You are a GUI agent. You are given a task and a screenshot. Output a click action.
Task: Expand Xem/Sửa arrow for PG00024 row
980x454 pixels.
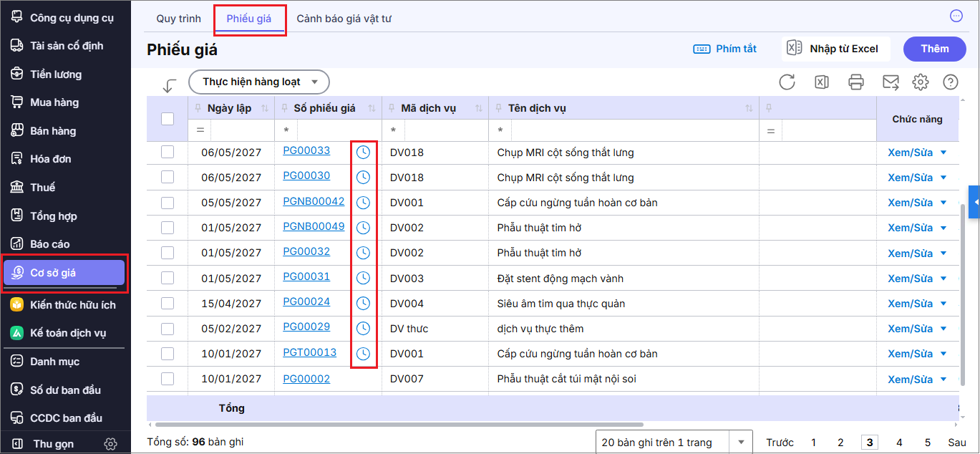click(943, 304)
